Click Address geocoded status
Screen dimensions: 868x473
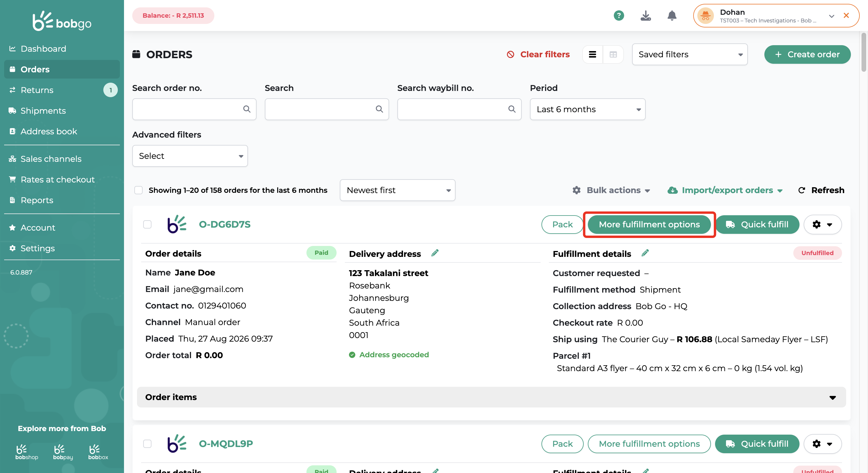pyautogui.click(x=389, y=355)
